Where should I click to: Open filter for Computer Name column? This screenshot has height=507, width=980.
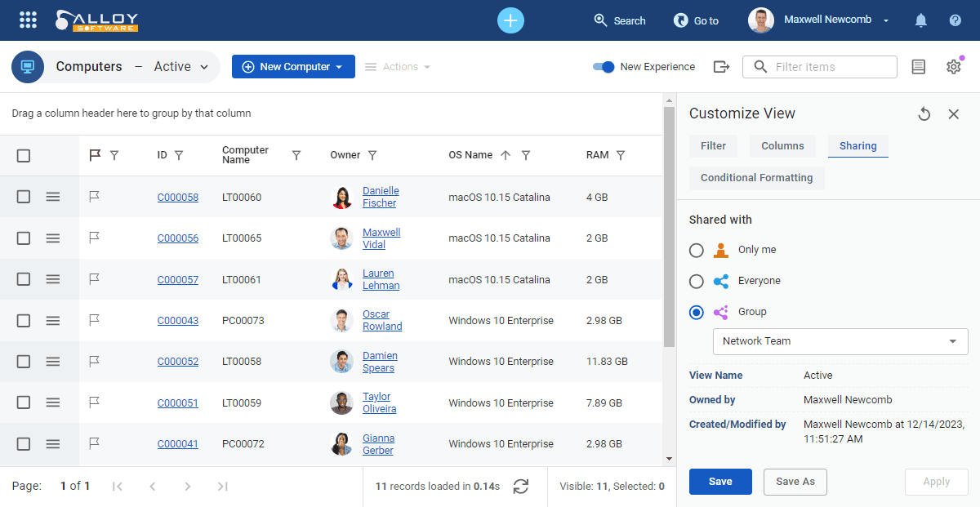(296, 155)
